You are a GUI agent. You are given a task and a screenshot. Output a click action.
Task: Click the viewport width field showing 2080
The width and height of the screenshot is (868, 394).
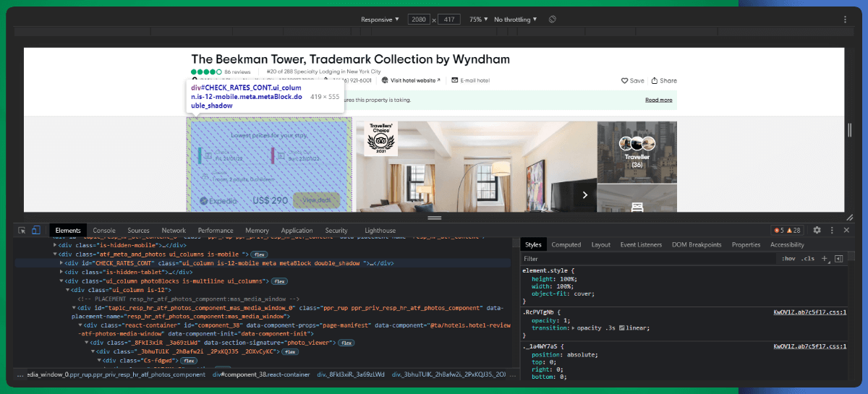click(x=419, y=20)
